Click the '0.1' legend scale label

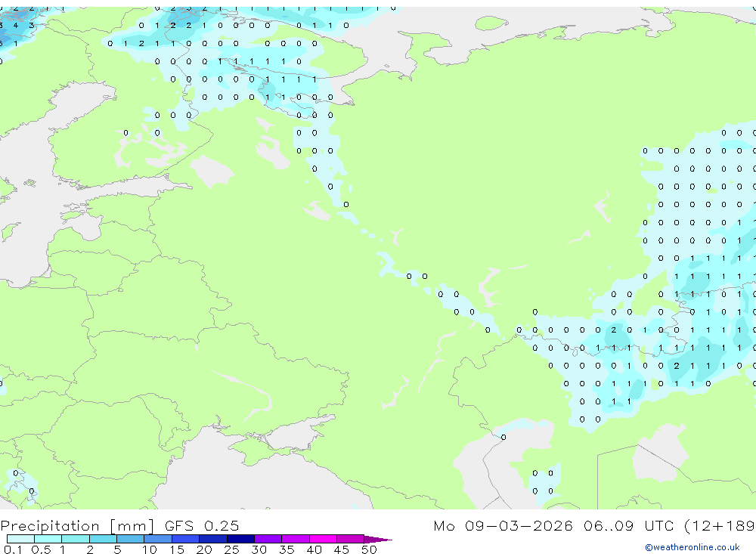(x=12, y=549)
